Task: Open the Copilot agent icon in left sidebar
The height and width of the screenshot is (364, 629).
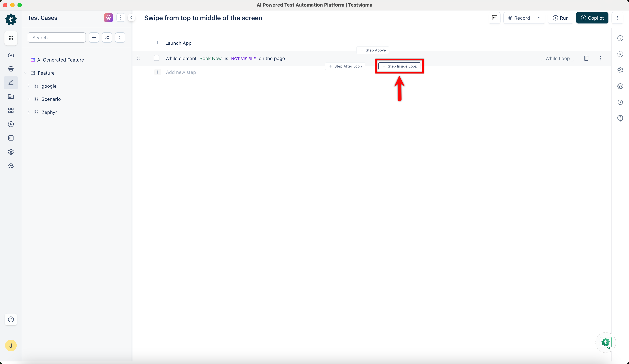Action: [11, 69]
